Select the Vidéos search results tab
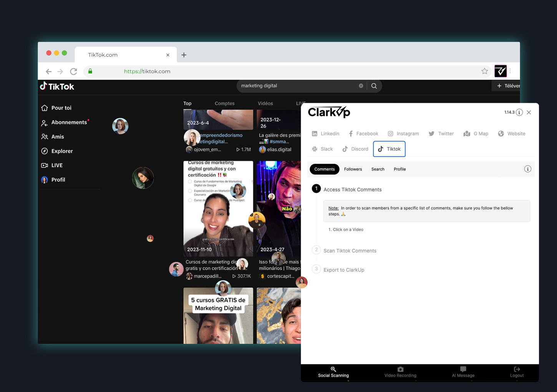The width and height of the screenshot is (557, 392). point(265,103)
